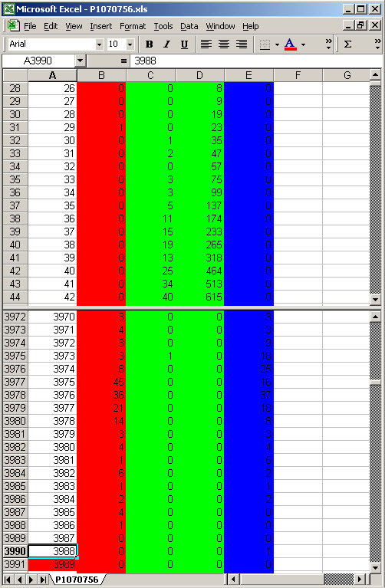Toggle Bold formatting button
Screen dimensions: 385x588
(x=149, y=44)
